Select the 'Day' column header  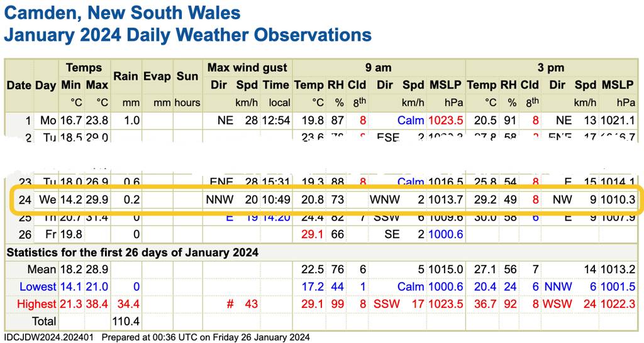coord(45,85)
